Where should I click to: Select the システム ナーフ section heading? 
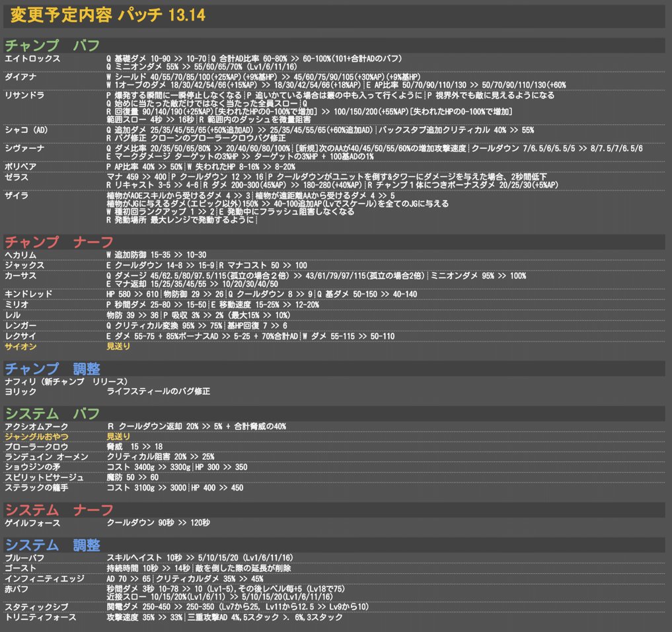59,510
